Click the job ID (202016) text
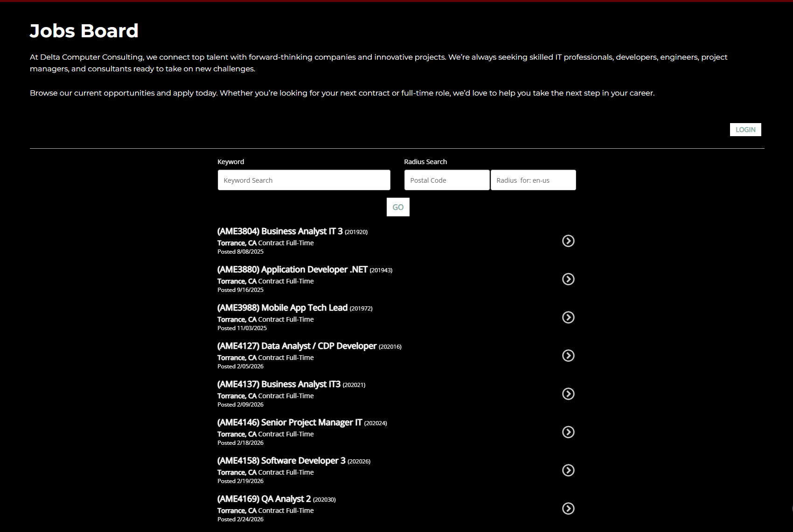Image resolution: width=793 pixels, height=532 pixels. [x=390, y=347]
